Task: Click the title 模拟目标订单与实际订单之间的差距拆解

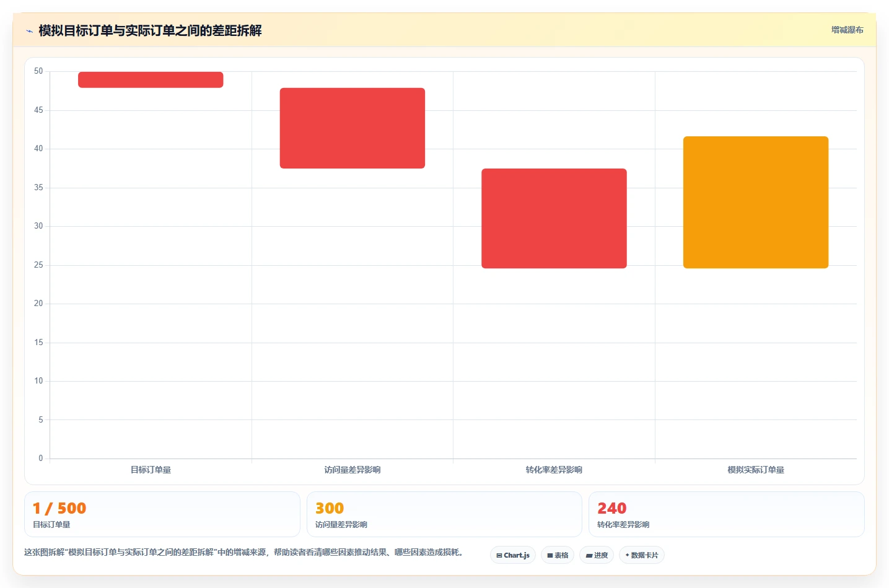Action: [150, 30]
